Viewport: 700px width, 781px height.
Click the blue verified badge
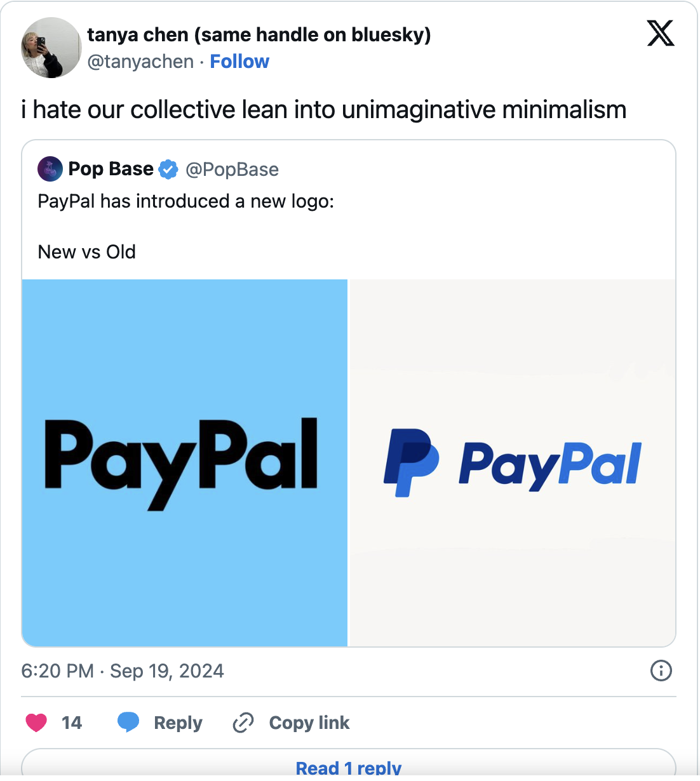click(x=168, y=170)
